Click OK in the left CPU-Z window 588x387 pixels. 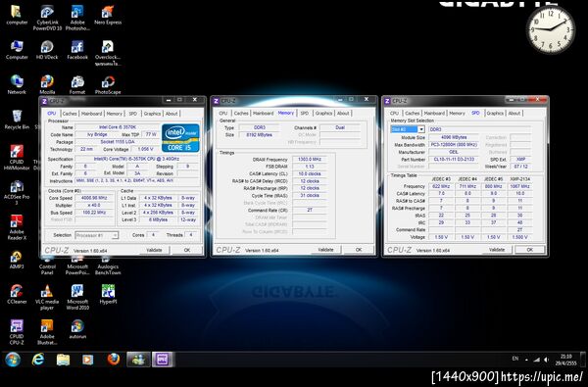click(187, 250)
